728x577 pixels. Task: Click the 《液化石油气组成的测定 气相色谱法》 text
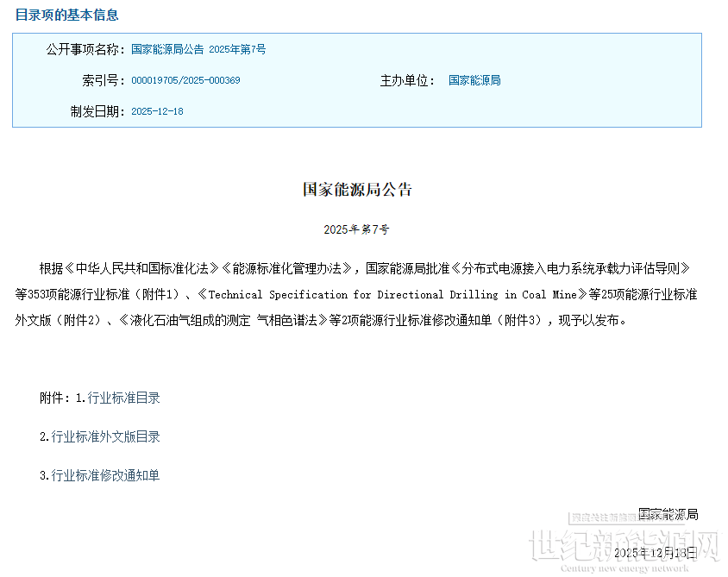coord(228,320)
